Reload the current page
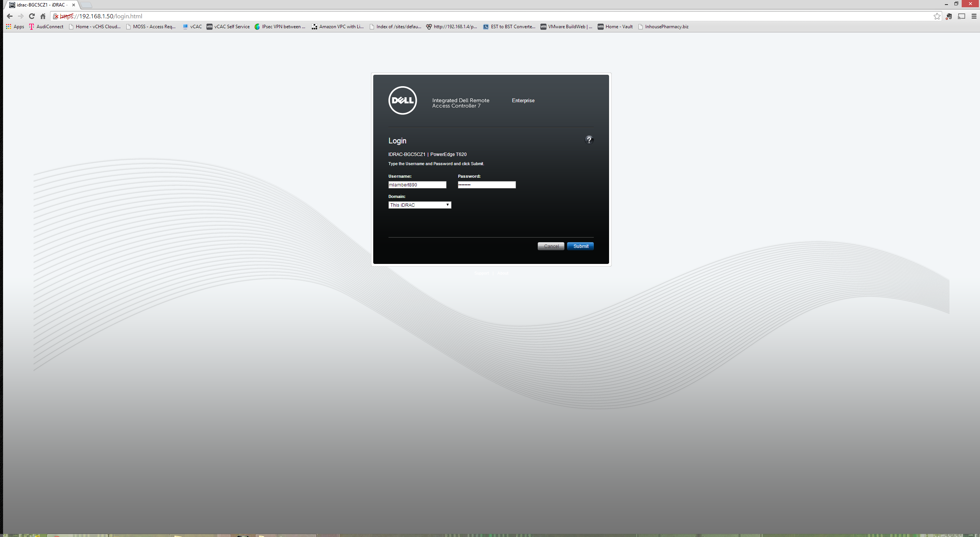 coord(32,16)
